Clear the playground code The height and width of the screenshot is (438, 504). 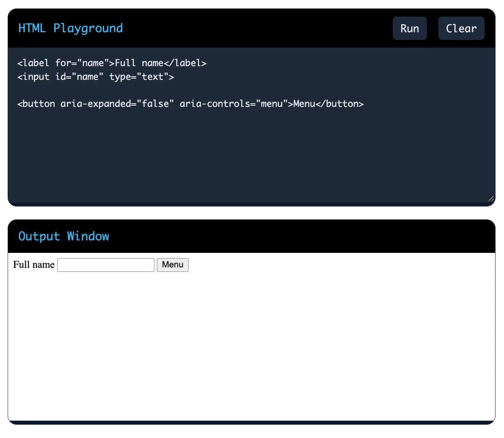[461, 28]
